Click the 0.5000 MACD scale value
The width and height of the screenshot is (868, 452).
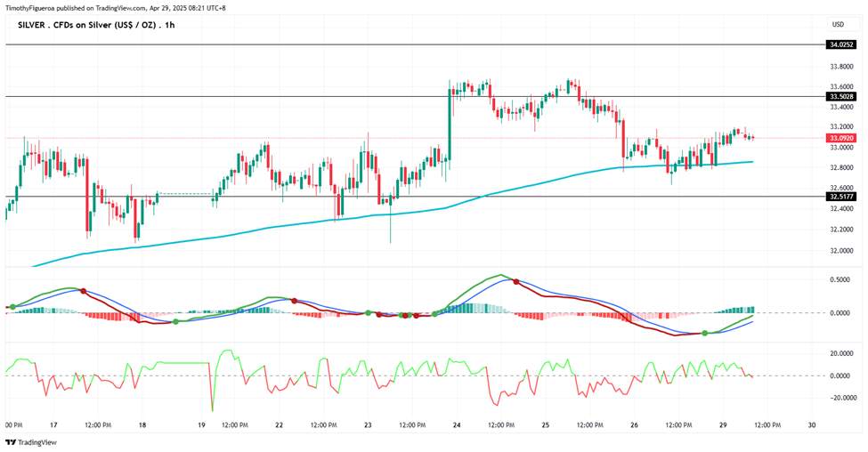tap(840, 279)
